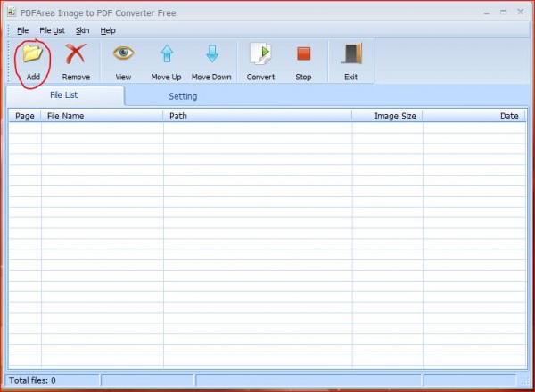
Task: Click the Move Up arrow icon
Action: pyautogui.click(x=167, y=53)
